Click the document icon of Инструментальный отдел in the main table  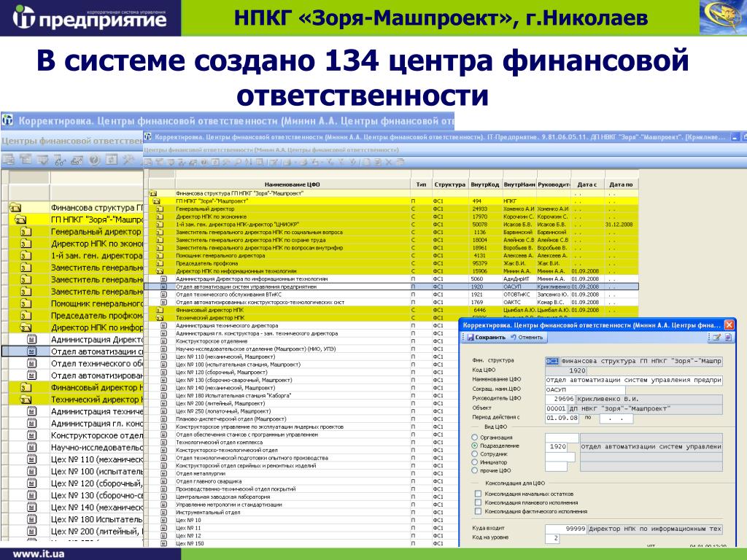(163, 513)
